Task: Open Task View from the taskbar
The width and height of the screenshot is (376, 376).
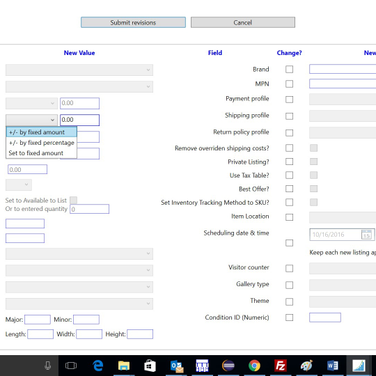Action: tap(71, 366)
